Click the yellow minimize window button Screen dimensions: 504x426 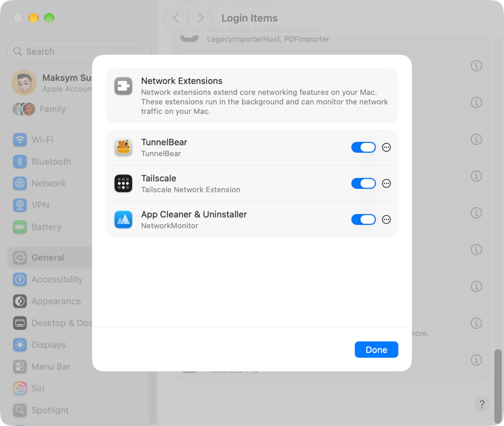point(33,18)
